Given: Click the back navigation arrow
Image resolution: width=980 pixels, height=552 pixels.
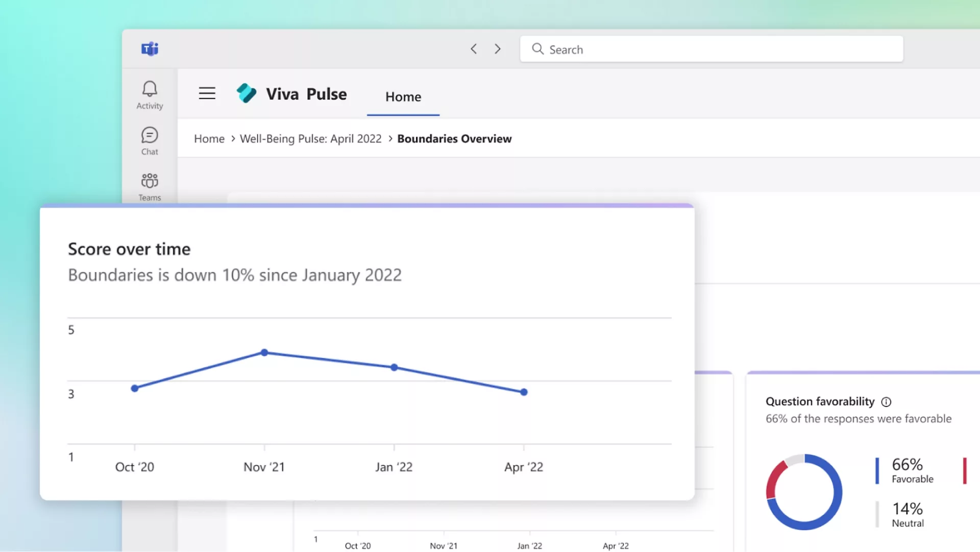Looking at the screenshot, I should pyautogui.click(x=474, y=49).
